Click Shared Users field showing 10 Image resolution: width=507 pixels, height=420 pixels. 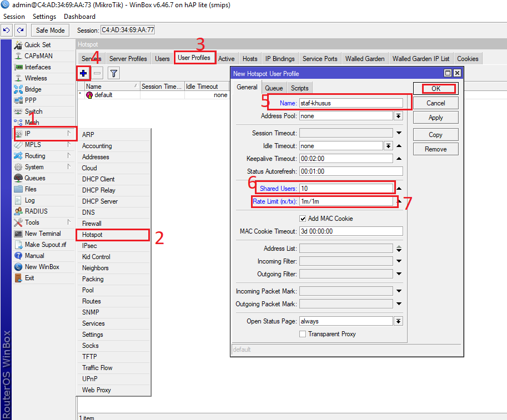click(x=346, y=189)
